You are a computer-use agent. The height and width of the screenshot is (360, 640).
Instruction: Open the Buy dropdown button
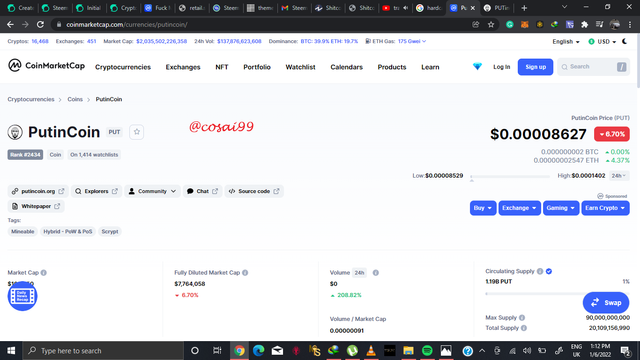[483, 208]
